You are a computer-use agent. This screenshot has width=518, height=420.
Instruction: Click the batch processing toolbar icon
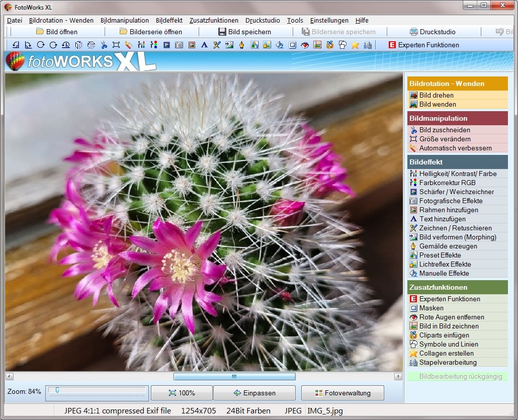367,45
